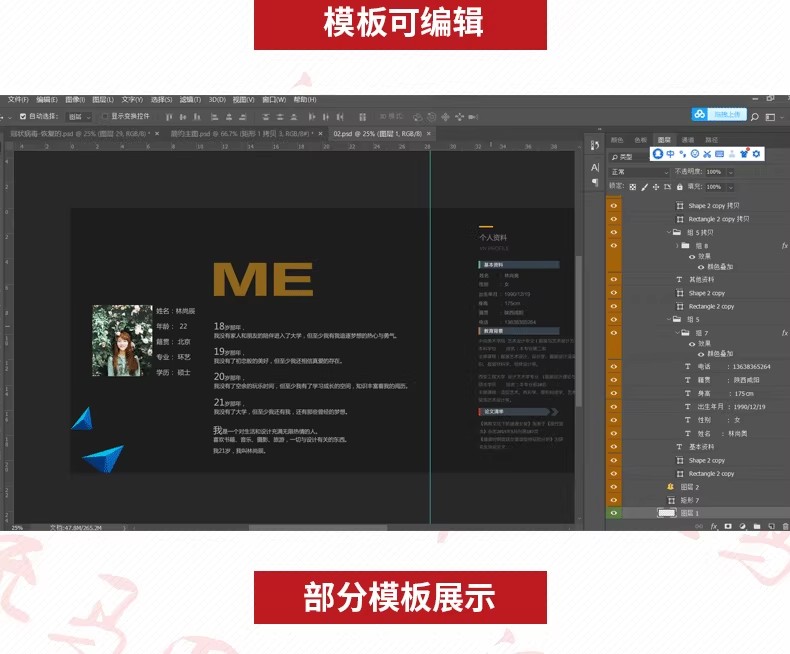
Task: Switch to the 通道 panel tab
Action: pos(688,140)
